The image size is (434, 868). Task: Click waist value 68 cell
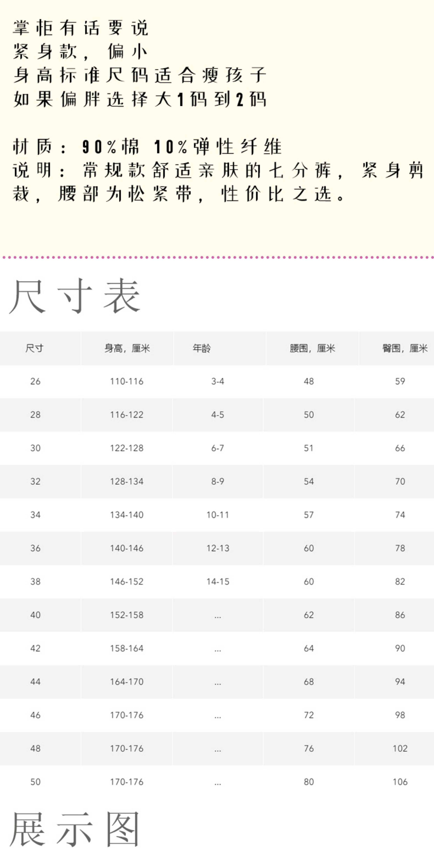309,682
